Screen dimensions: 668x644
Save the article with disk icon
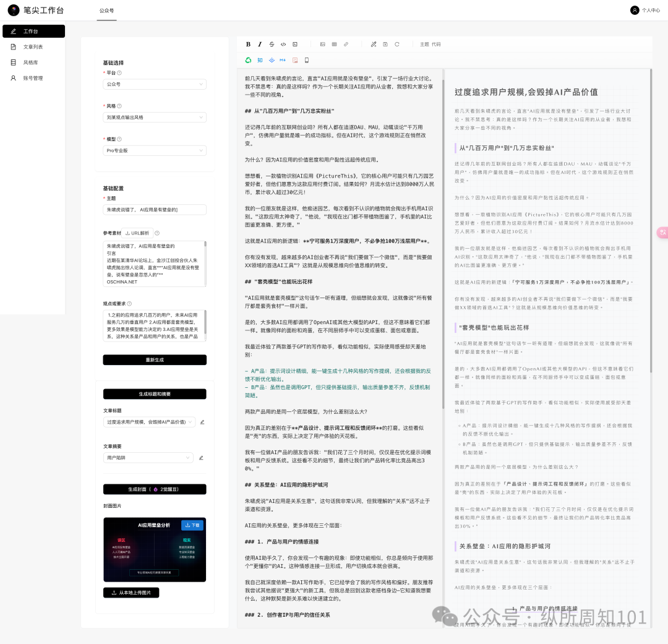(385, 45)
